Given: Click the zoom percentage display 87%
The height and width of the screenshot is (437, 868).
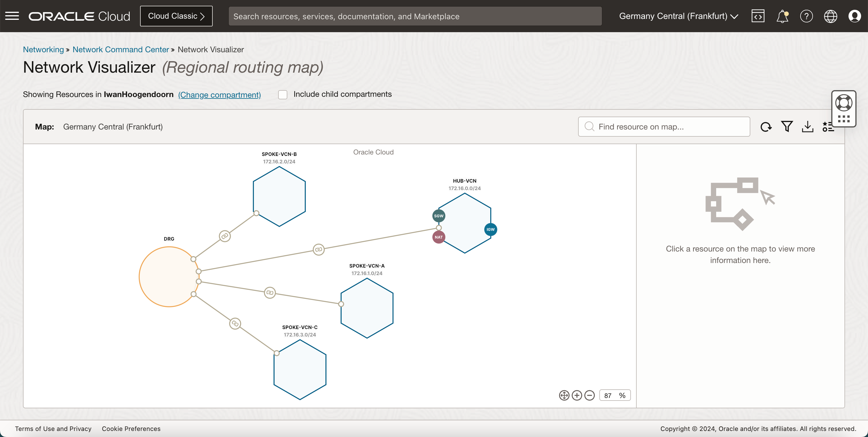Looking at the screenshot, I should (614, 395).
